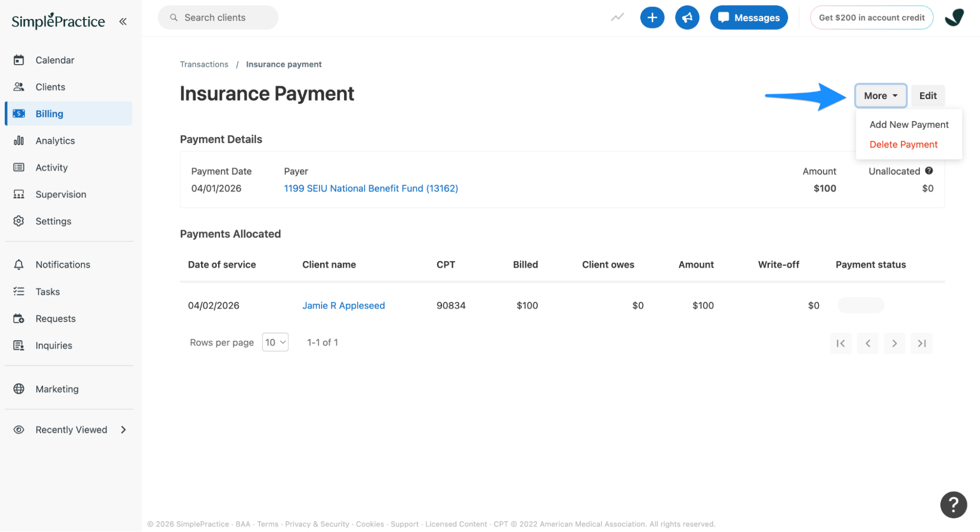Open the Settings gear icon
Image resolution: width=980 pixels, height=532 pixels.
pyautogui.click(x=19, y=221)
